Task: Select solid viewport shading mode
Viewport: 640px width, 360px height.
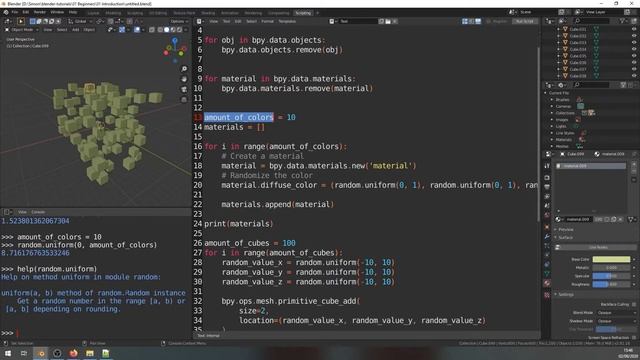Action: [x=167, y=30]
